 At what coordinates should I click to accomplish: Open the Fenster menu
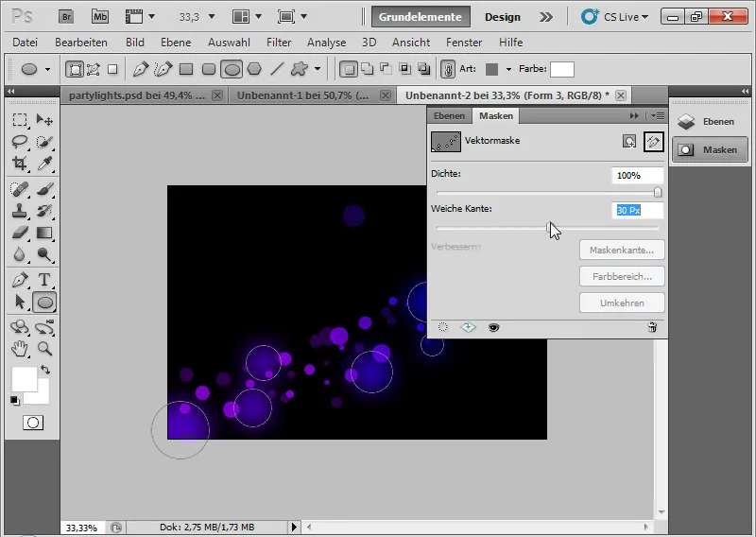click(464, 43)
